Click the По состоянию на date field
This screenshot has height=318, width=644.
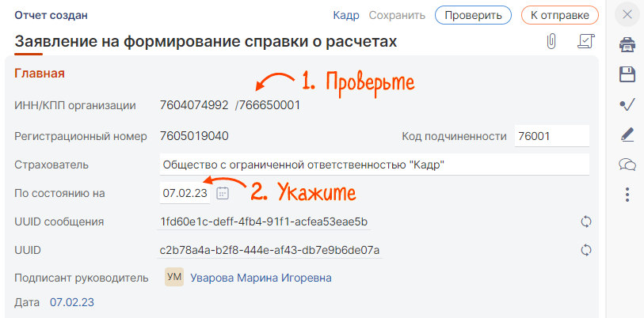point(185,193)
